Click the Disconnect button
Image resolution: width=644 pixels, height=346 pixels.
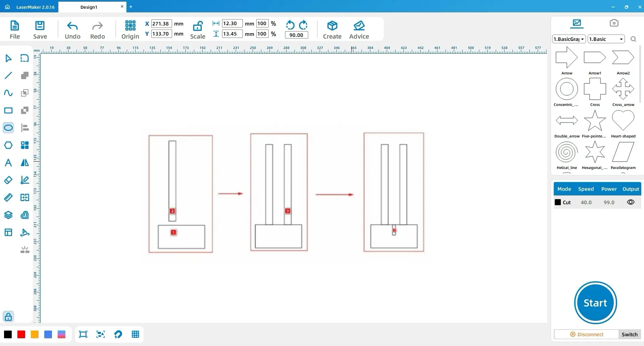(x=586, y=334)
